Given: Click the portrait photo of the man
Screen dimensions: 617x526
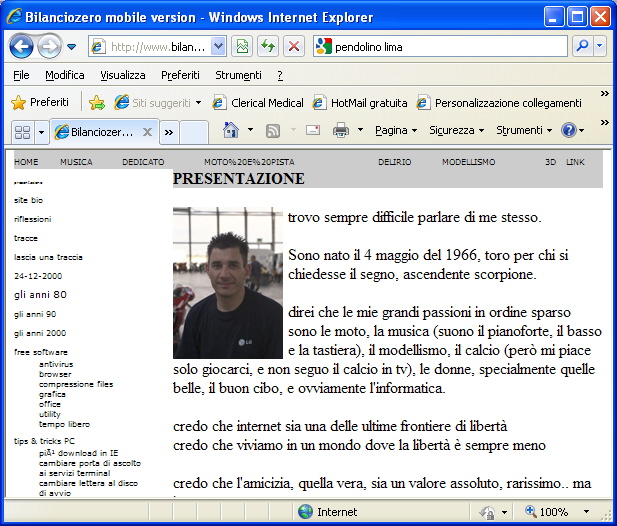Looking at the screenshot, I should click(228, 283).
